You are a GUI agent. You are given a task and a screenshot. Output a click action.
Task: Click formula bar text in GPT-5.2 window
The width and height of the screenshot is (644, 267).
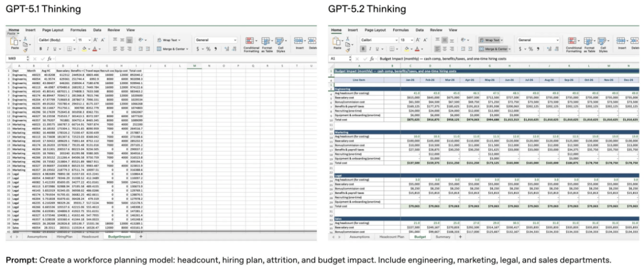[x=443, y=59]
